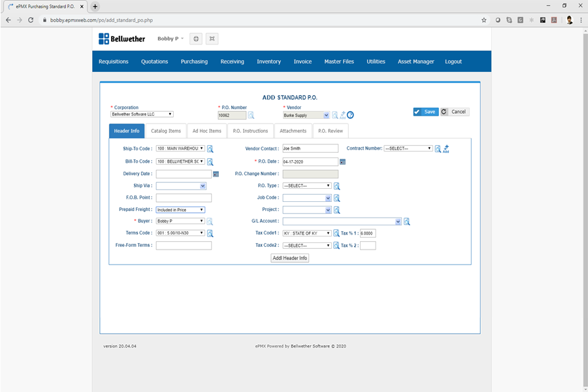Switch to the Catalog Items tab
Image resolution: width=588 pixels, height=392 pixels.
click(x=165, y=131)
